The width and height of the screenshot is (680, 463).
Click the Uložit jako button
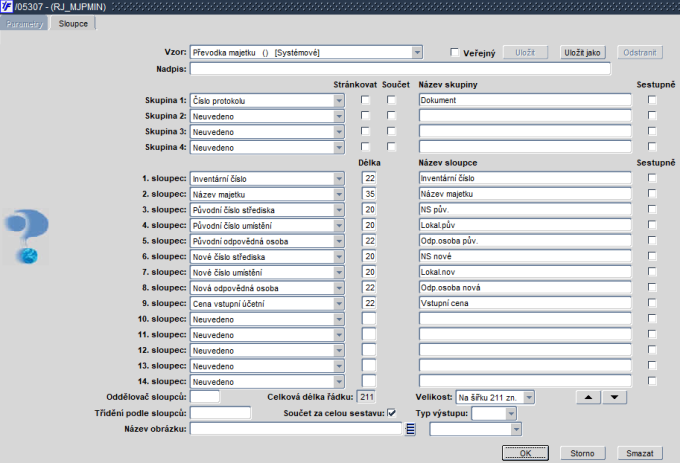(582, 52)
